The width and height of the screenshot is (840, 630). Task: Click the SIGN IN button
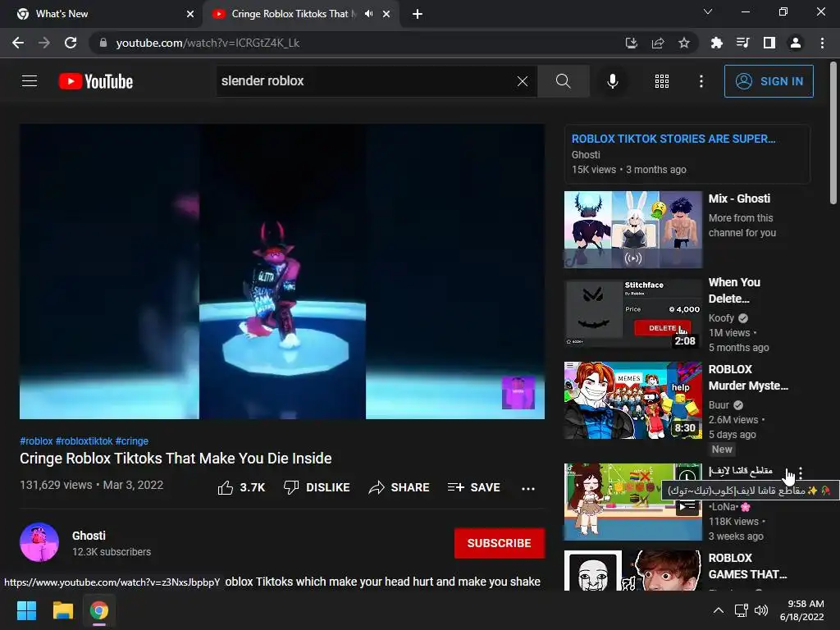[x=769, y=81]
